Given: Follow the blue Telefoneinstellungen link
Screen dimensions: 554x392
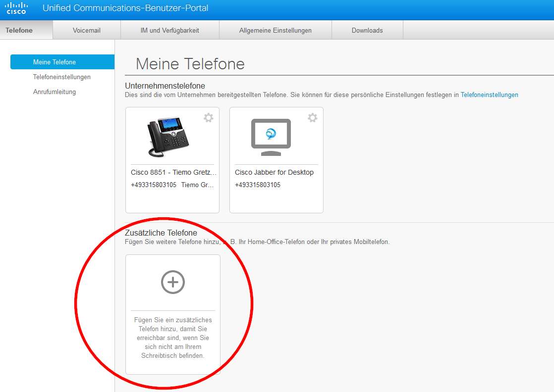Looking at the screenshot, I should point(490,95).
